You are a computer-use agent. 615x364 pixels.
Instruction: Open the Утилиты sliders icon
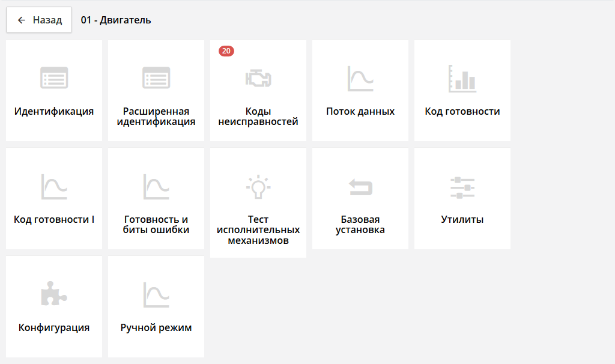click(462, 187)
